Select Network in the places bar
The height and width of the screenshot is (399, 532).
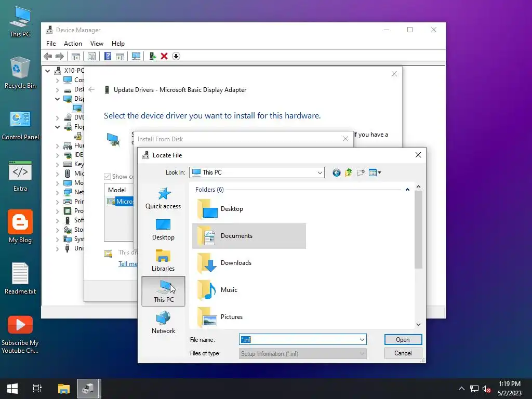163,323
